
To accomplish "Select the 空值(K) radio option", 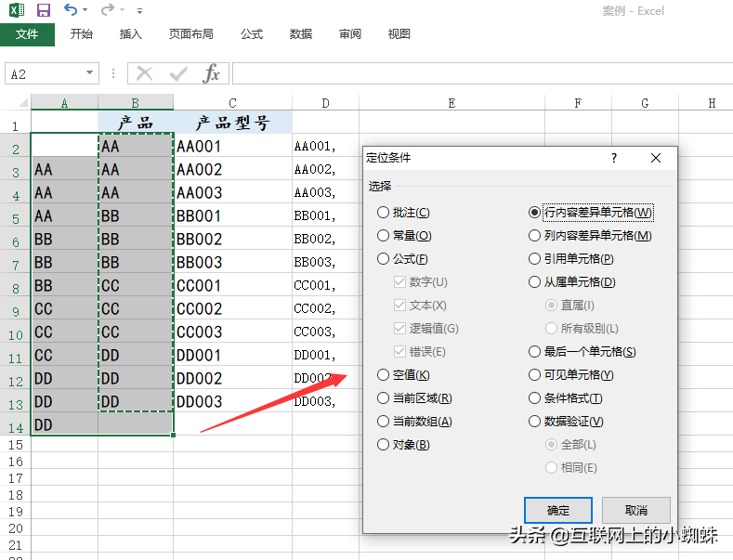I will coord(383,375).
